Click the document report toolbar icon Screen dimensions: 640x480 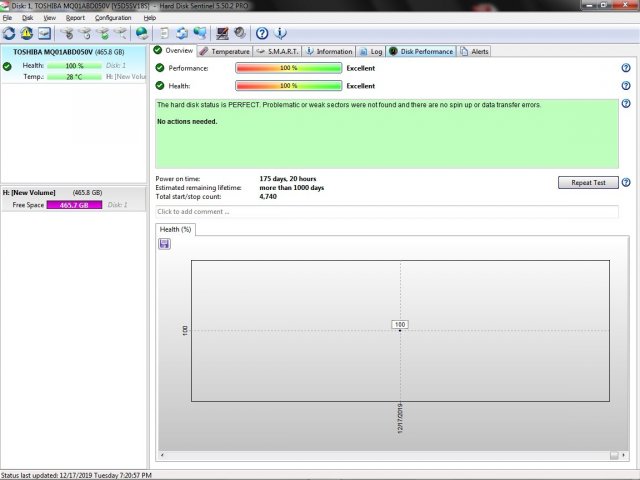coord(164,34)
